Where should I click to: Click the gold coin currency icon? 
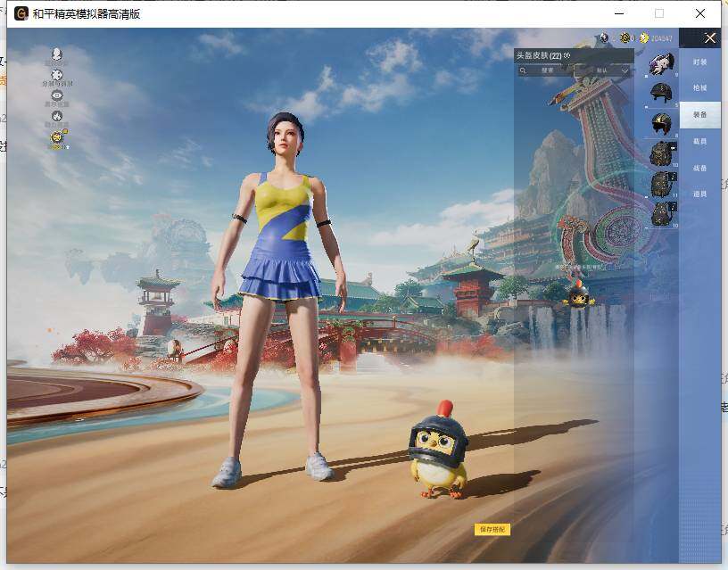click(x=643, y=38)
